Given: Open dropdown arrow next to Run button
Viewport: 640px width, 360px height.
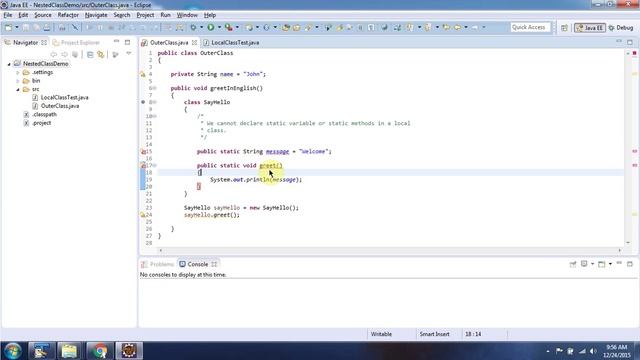Looking at the screenshot, I should 219,27.
